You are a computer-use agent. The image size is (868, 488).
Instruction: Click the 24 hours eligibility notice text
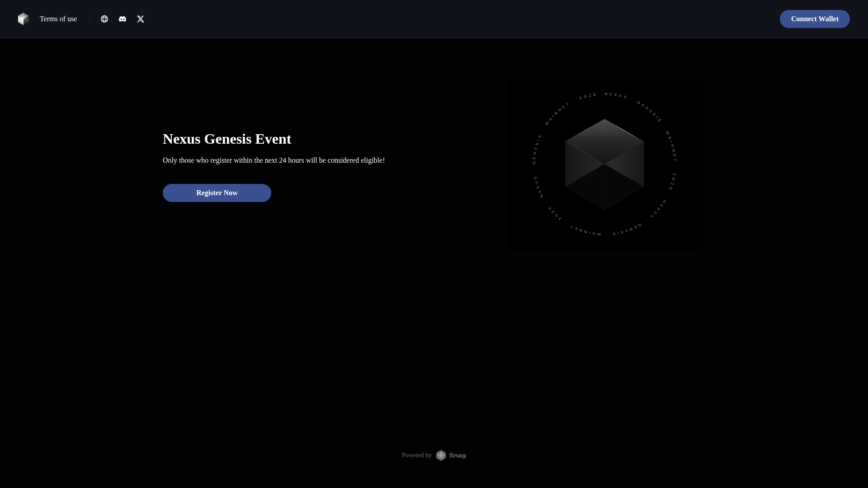coord(274,160)
